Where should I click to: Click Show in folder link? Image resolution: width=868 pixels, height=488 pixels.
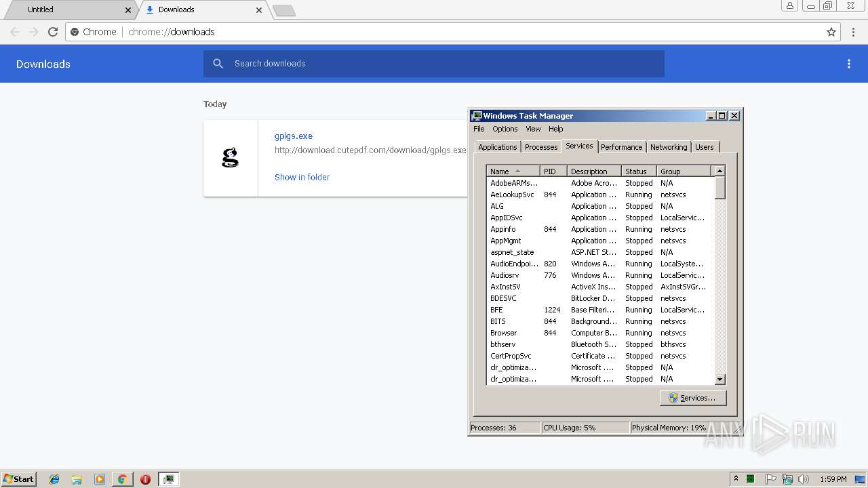[302, 177]
